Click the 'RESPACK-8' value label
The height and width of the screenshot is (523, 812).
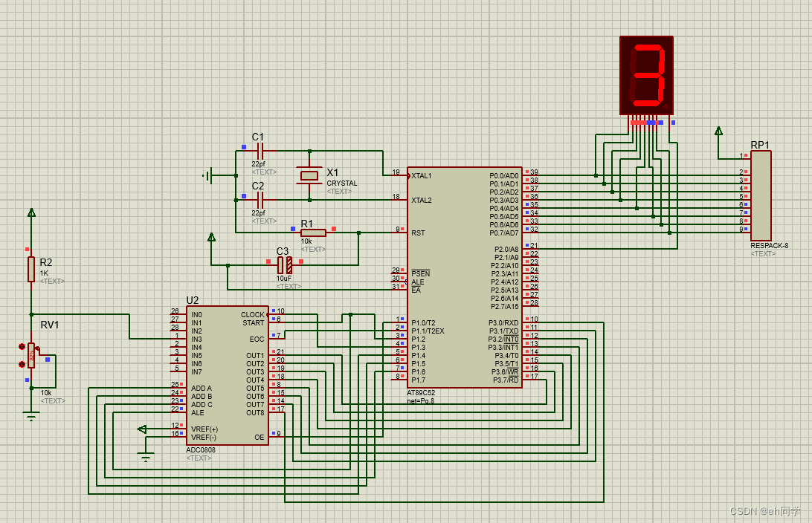(x=769, y=246)
